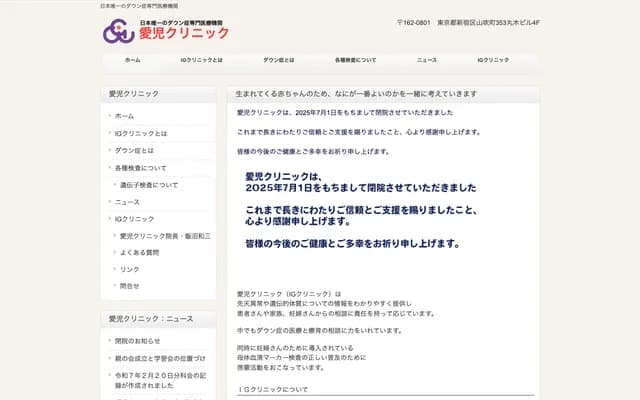The image size is (640, 400).
Task: Click the heading 生まれてくる赤ちゃんのため
Action: click(356, 94)
